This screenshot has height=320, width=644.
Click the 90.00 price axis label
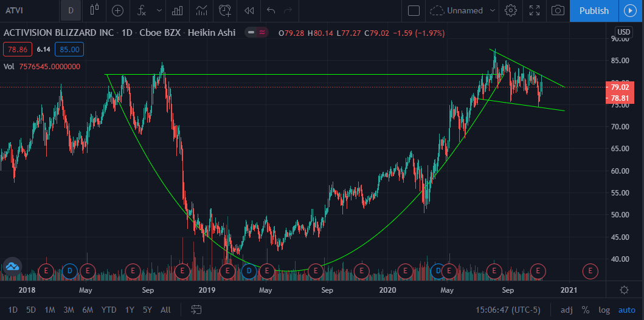tap(620, 39)
